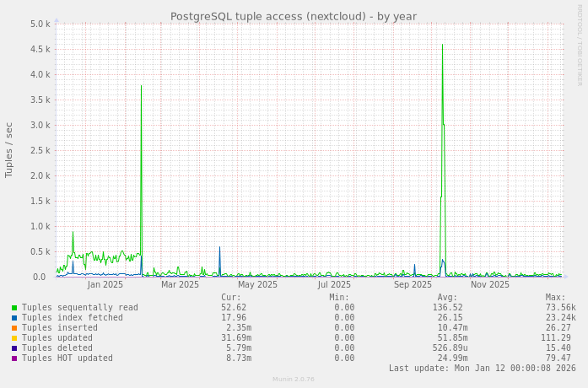588x388 pixels.
Task: Click the 'Last update: Mon Jan 12 00:00:08 2026' text
Action: pos(483,368)
